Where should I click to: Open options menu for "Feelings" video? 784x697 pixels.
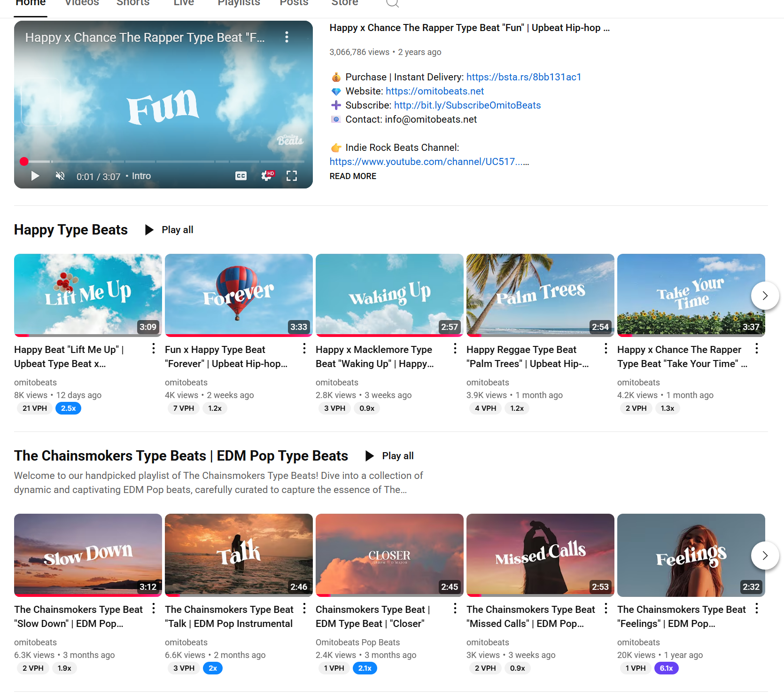(x=757, y=609)
